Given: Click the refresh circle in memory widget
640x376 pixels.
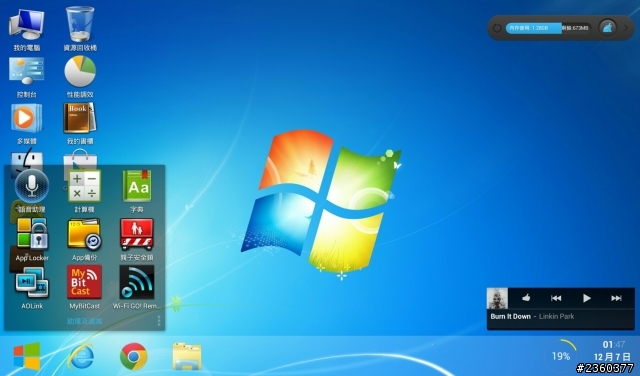Looking at the screenshot, I should [497, 28].
